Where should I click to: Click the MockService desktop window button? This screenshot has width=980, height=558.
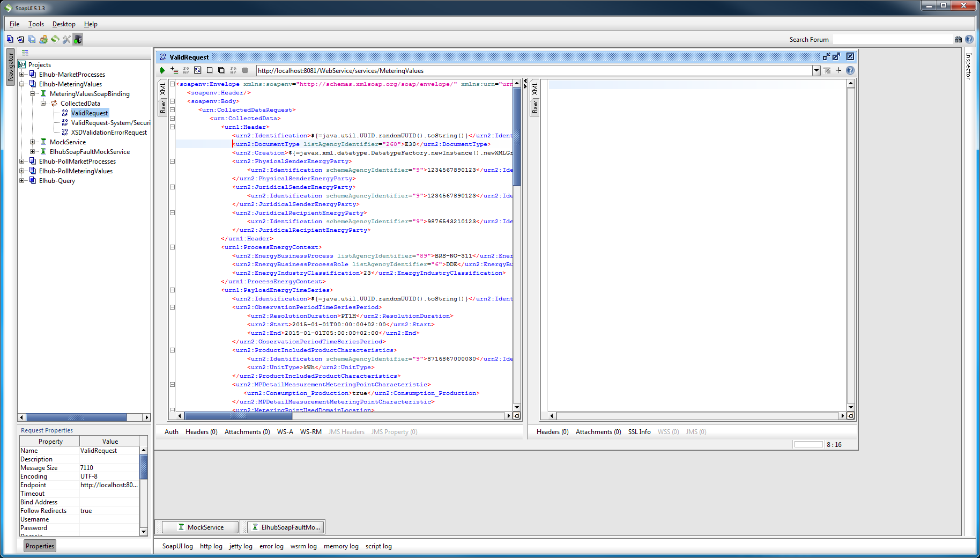click(201, 527)
